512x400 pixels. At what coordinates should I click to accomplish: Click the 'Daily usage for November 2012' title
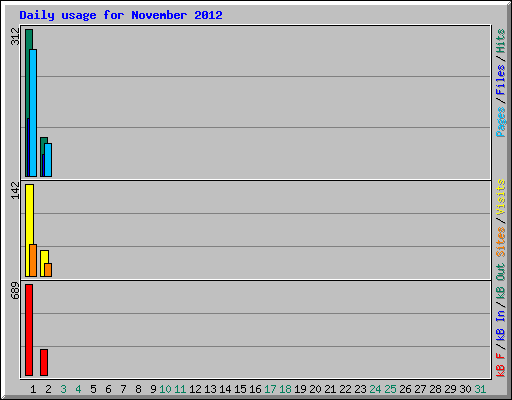click(121, 15)
